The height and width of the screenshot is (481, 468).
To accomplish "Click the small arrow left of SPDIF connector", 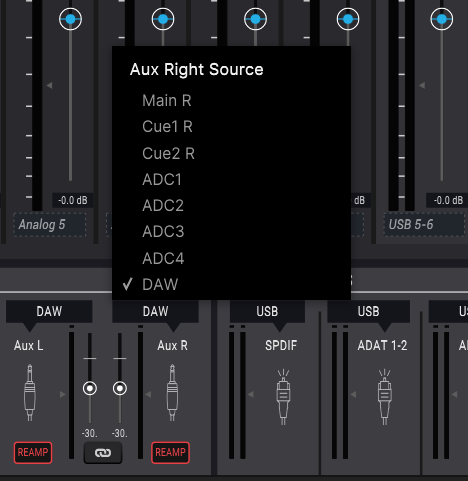I will (x=251, y=395).
